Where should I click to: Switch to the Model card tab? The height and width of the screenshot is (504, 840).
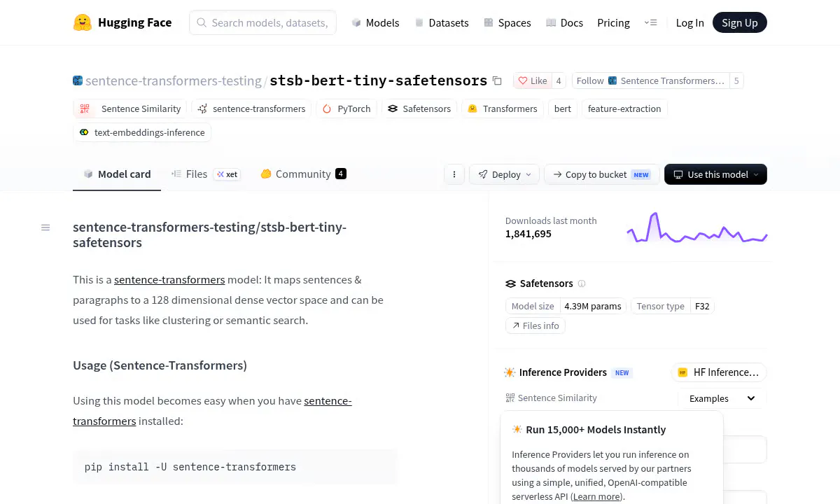pyautogui.click(x=117, y=174)
